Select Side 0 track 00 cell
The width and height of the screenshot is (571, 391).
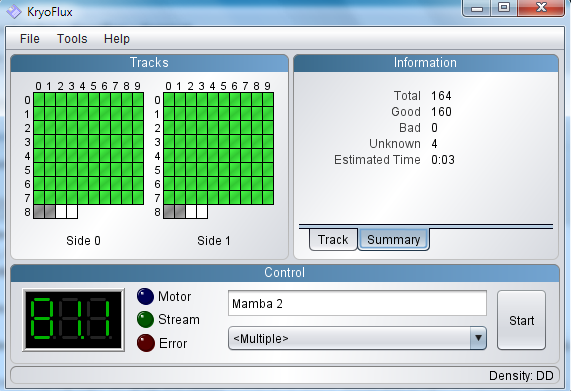coord(39,100)
